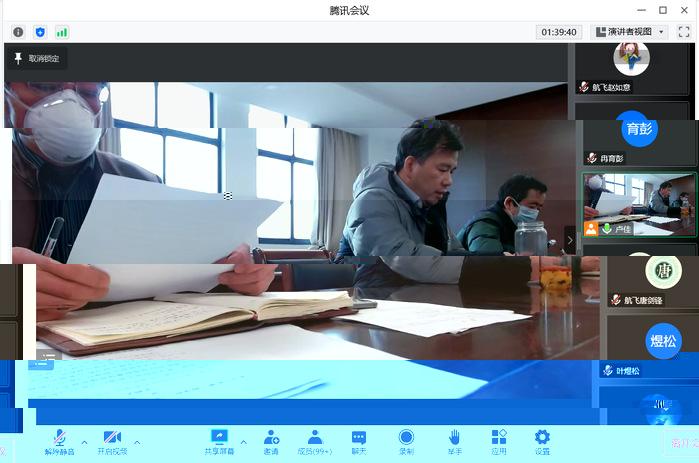Open video options arrow beside 开启视频
This screenshot has width=699, height=463.
137,441
